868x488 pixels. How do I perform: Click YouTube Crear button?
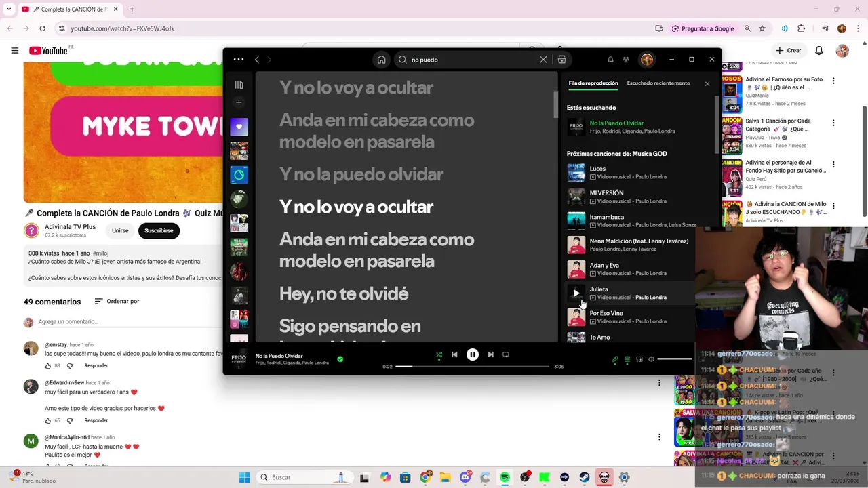pyautogui.click(x=789, y=51)
